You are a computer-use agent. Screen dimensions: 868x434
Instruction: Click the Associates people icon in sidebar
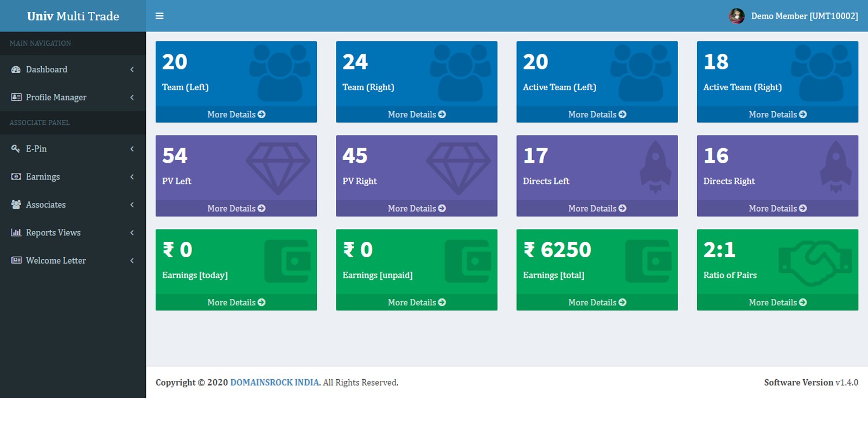pos(16,205)
